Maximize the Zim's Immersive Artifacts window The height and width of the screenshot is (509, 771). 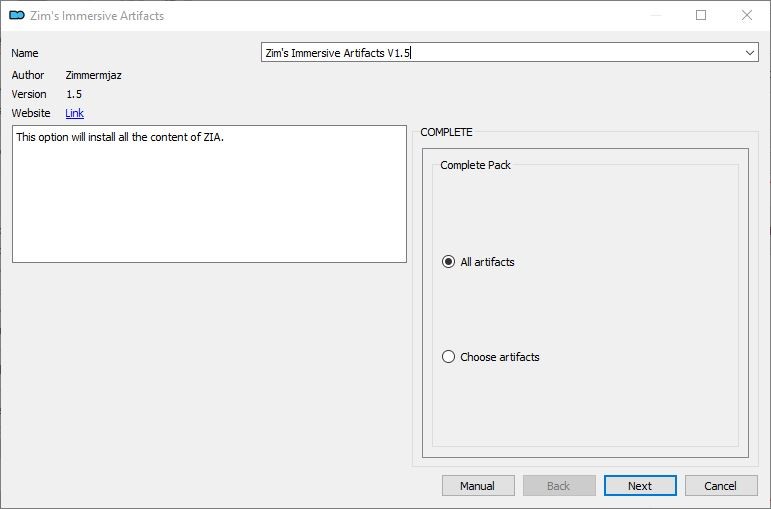point(701,15)
